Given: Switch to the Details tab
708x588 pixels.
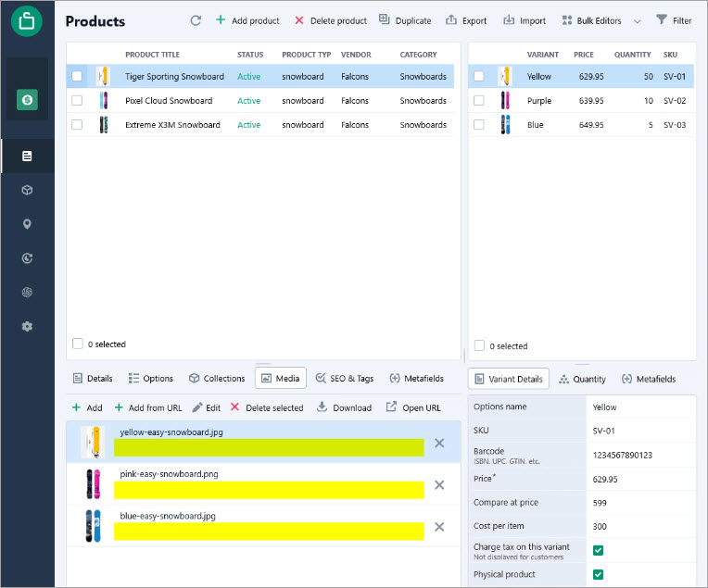Looking at the screenshot, I should pos(93,378).
